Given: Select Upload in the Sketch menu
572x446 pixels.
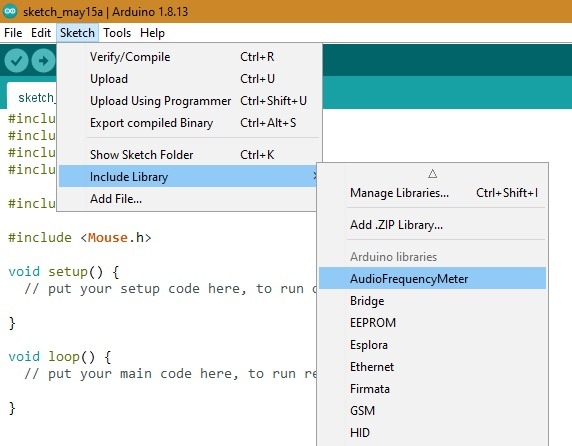Looking at the screenshot, I should 189,79.
